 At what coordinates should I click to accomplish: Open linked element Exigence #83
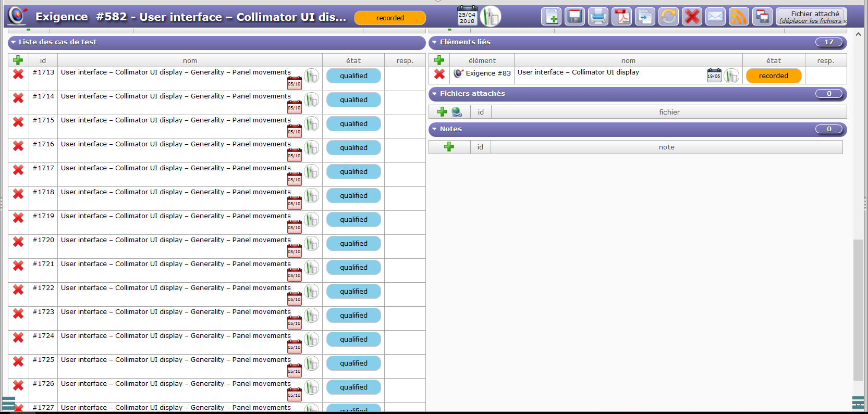(488, 73)
